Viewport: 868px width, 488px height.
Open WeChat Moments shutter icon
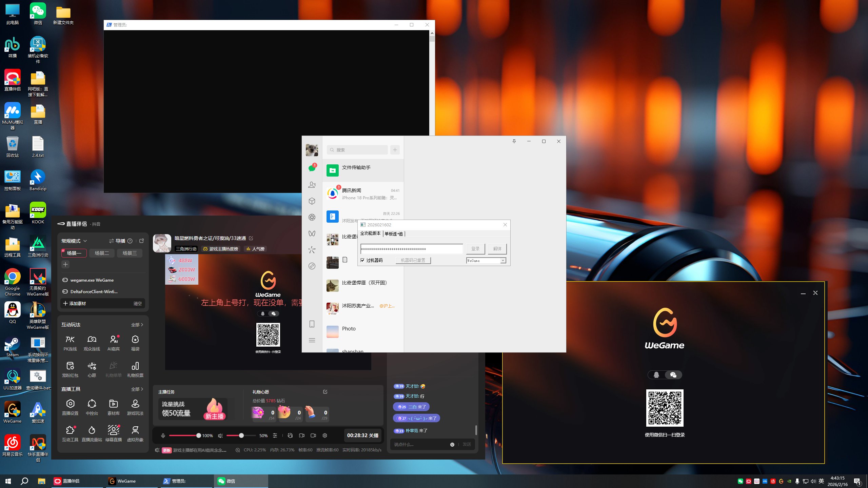pyautogui.click(x=312, y=217)
